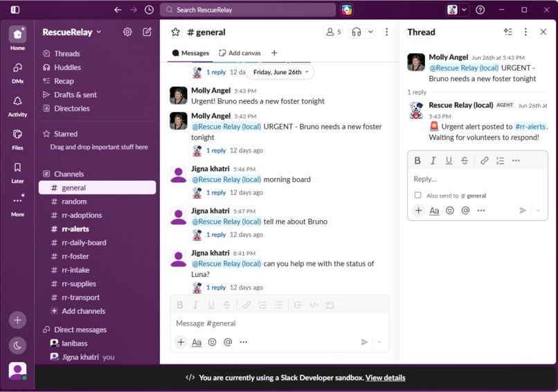Add a new tab with plus icon
Screen dimensions: 558x392
point(274,53)
